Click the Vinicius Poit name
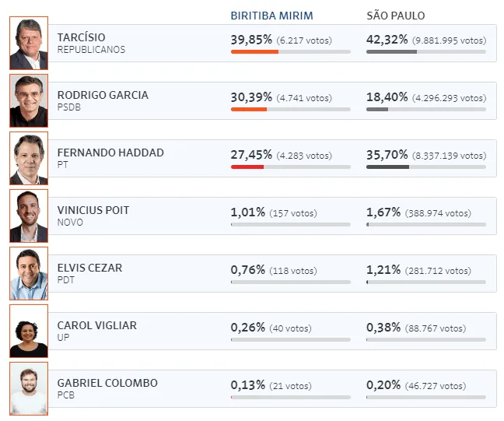The height and width of the screenshot is (421, 504). point(93,210)
